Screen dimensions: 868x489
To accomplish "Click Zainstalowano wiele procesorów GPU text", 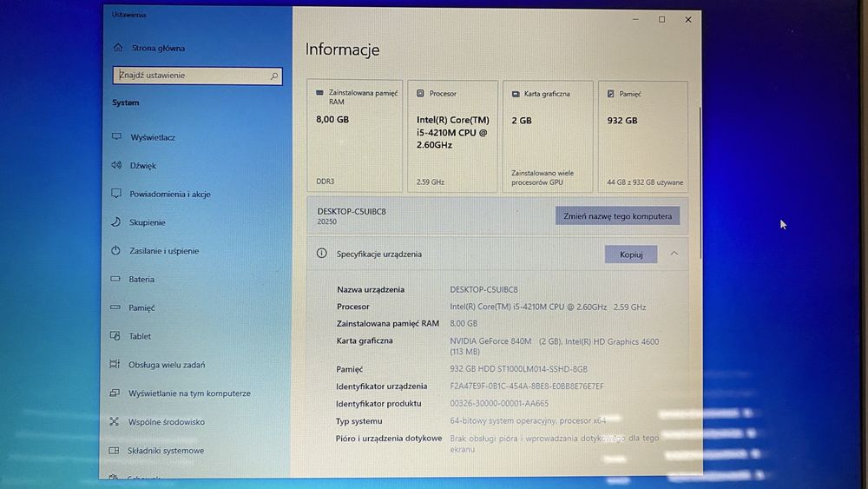I will pyautogui.click(x=542, y=177).
